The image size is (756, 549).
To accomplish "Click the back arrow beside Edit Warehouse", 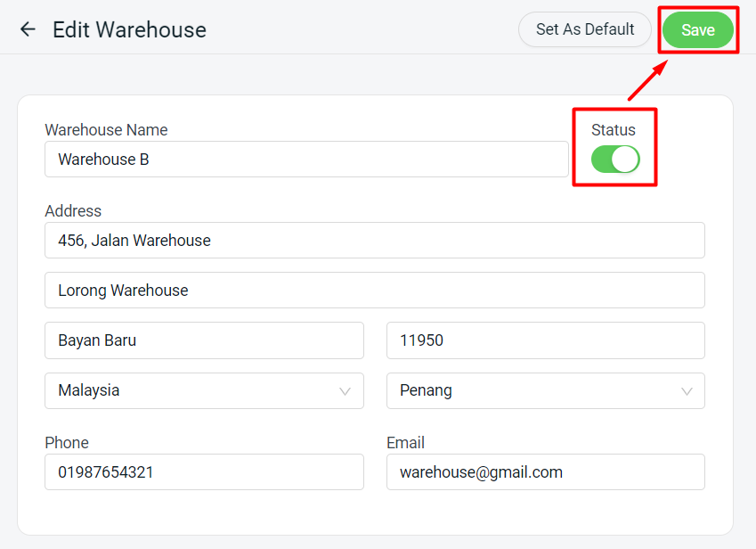I will (x=28, y=29).
